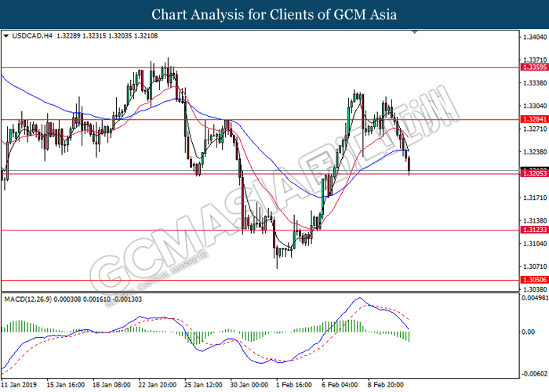Select the 1.32380 price scale value

click(535, 152)
